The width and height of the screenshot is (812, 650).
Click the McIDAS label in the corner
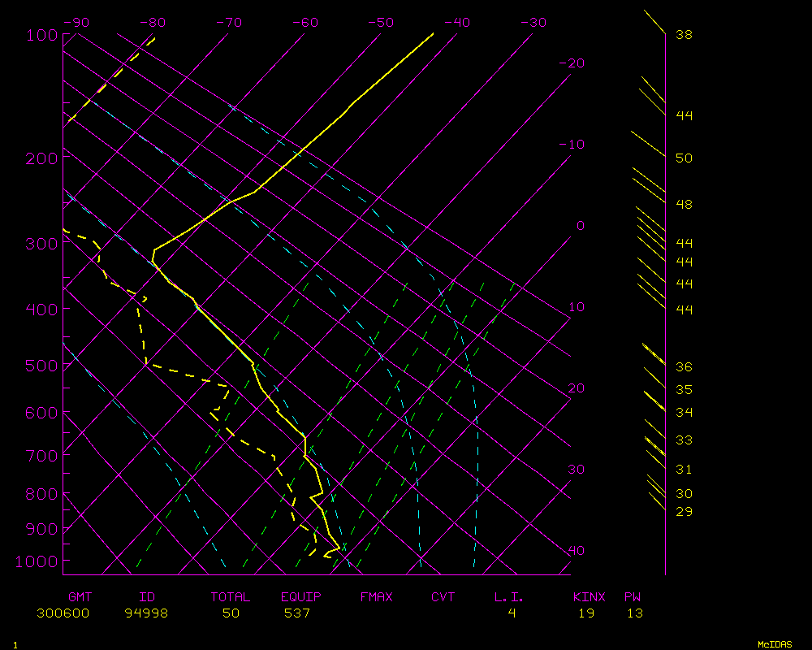click(x=775, y=644)
